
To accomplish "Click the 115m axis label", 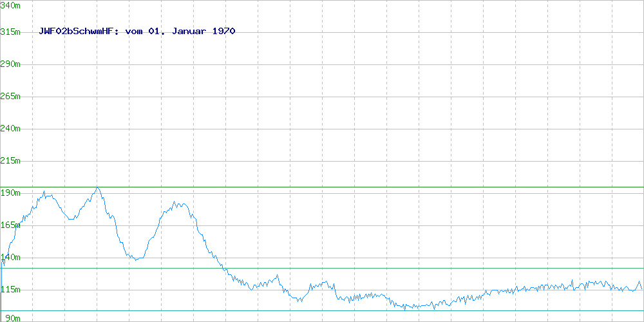I will [x=11, y=290].
